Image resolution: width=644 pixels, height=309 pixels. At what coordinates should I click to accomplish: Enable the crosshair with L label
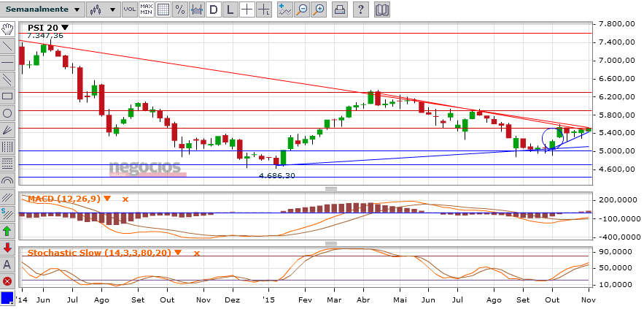point(264,9)
